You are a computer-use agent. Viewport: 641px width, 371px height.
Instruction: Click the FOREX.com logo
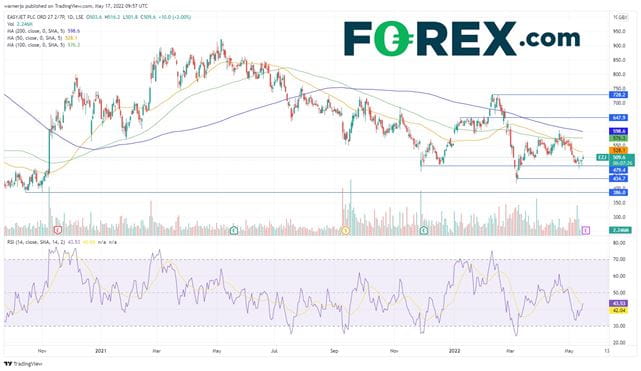point(462,38)
